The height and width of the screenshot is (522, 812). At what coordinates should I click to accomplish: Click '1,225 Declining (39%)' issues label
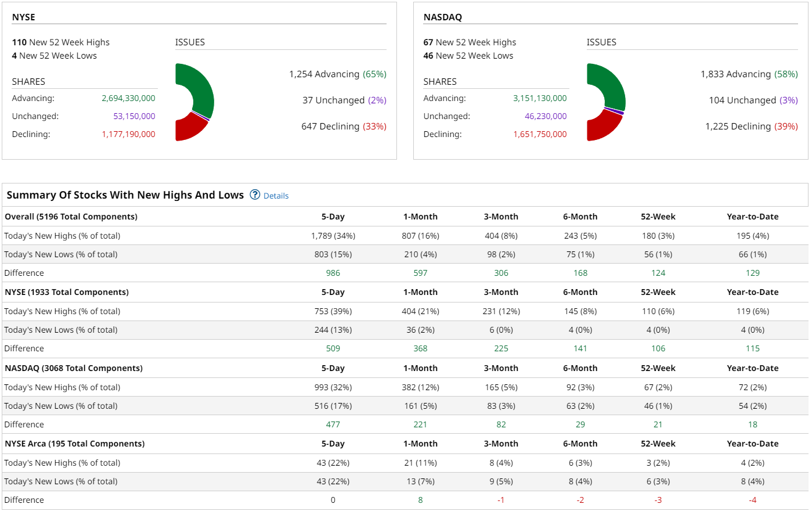752,126
